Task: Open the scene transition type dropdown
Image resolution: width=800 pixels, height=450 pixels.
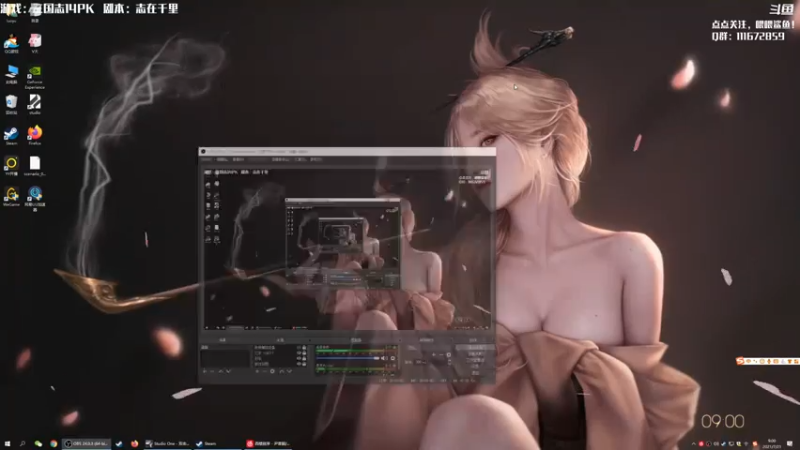Action: (428, 347)
